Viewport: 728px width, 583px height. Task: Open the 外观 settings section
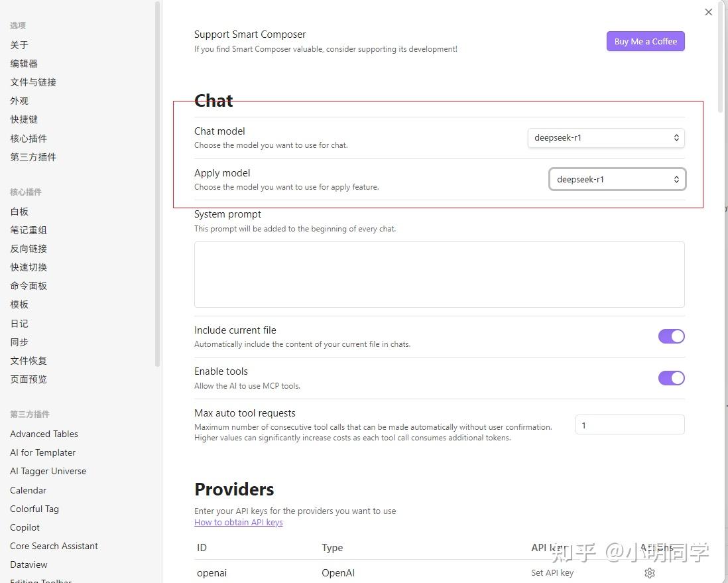pyautogui.click(x=19, y=100)
